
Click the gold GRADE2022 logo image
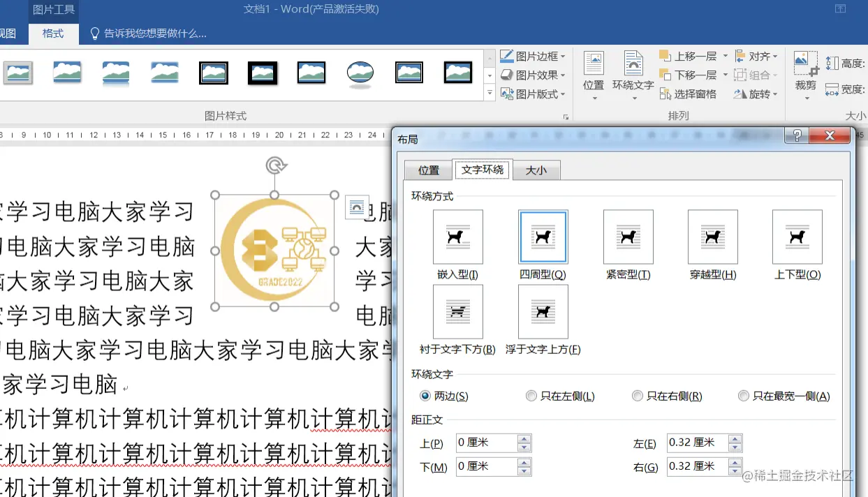pyautogui.click(x=274, y=250)
